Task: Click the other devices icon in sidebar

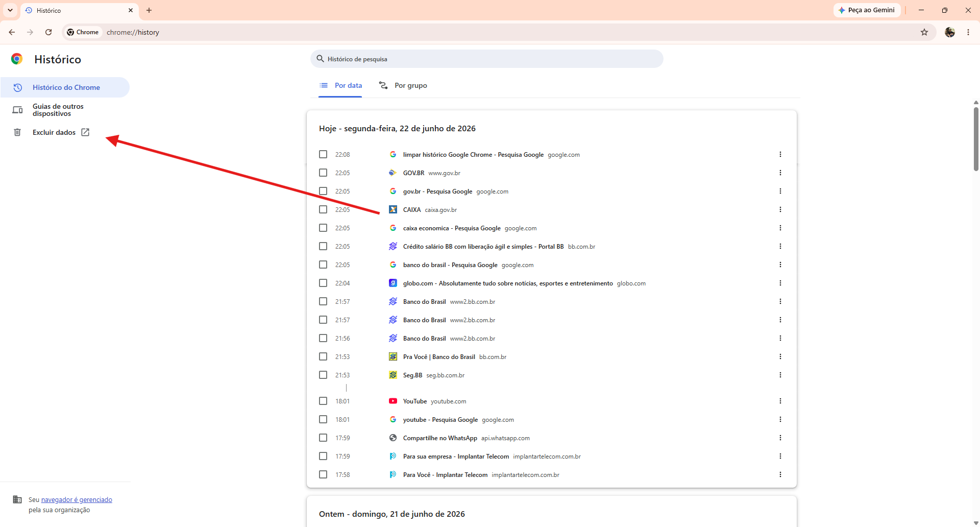Action: click(17, 110)
